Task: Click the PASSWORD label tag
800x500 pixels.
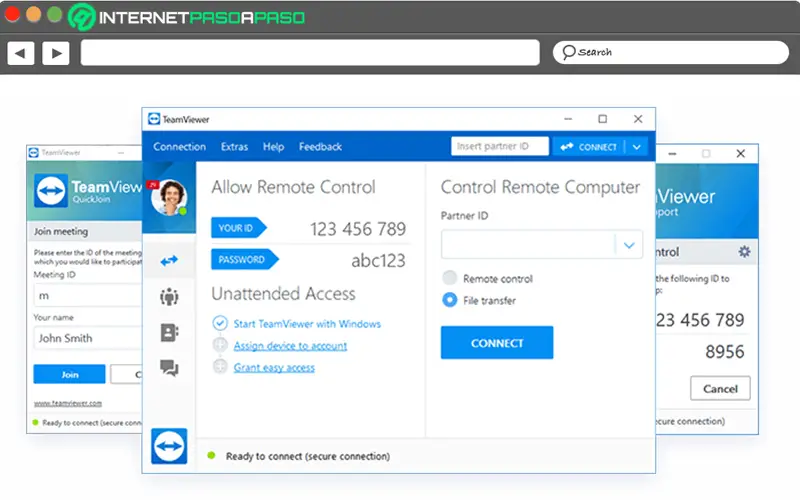Action: 244,260
